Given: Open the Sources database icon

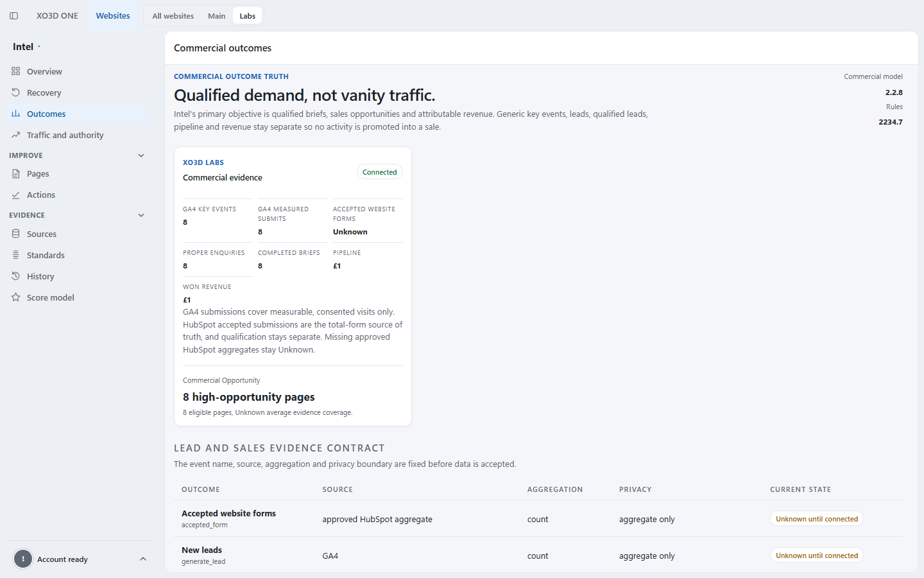Looking at the screenshot, I should point(16,234).
